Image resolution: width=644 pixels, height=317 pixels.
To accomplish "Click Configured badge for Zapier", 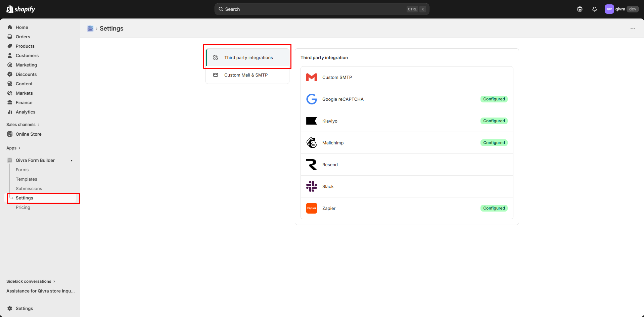I will click(494, 208).
